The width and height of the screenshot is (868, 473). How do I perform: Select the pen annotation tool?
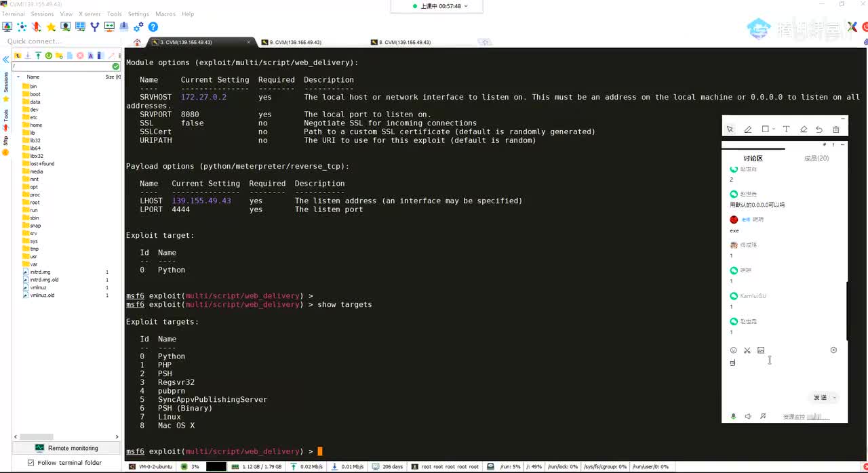click(748, 129)
